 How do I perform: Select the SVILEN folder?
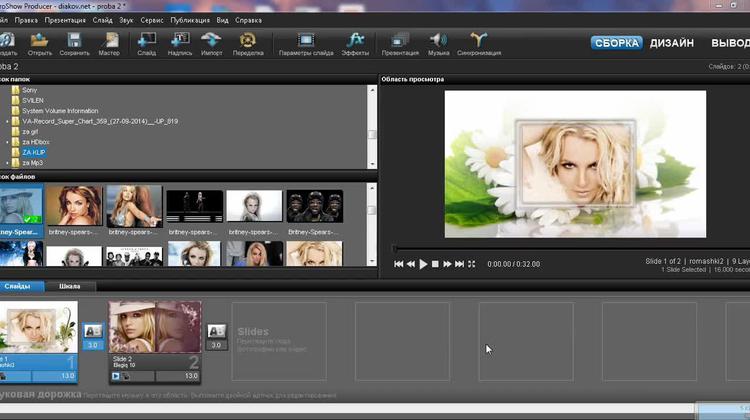tap(33, 100)
